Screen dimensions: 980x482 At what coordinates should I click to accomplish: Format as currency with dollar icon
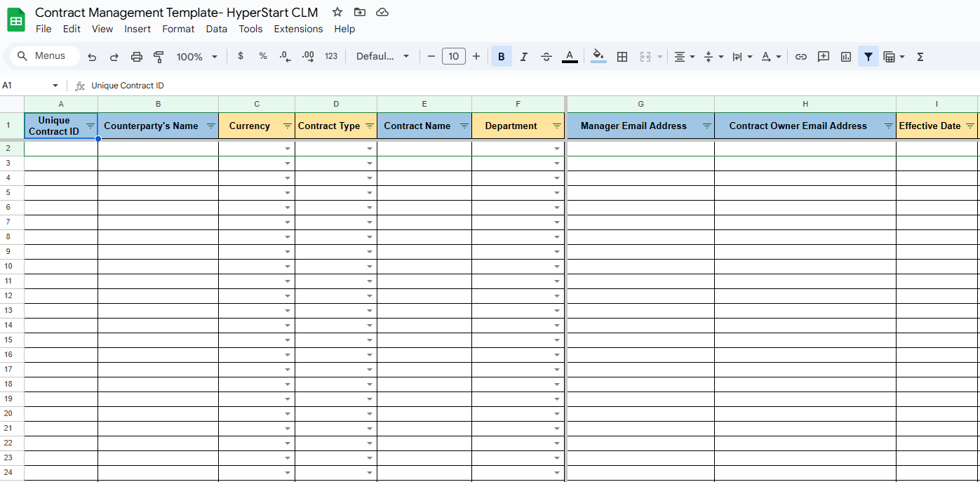pyautogui.click(x=241, y=56)
